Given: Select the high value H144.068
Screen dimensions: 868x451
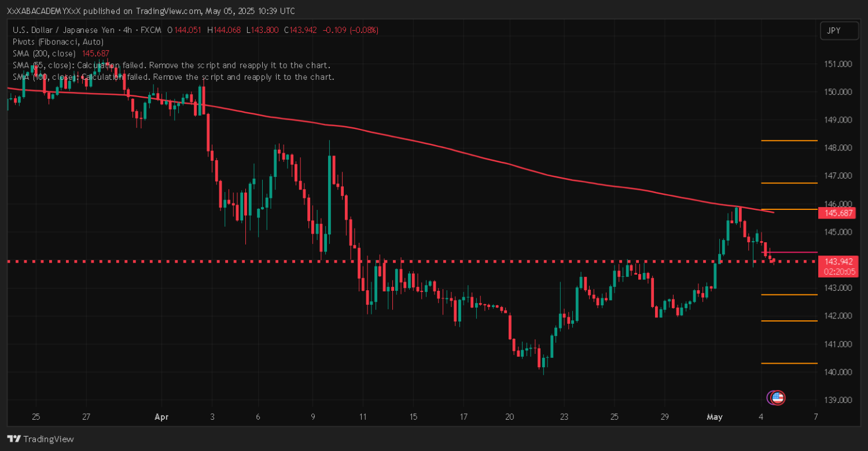Looking at the screenshot, I should [224, 30].
